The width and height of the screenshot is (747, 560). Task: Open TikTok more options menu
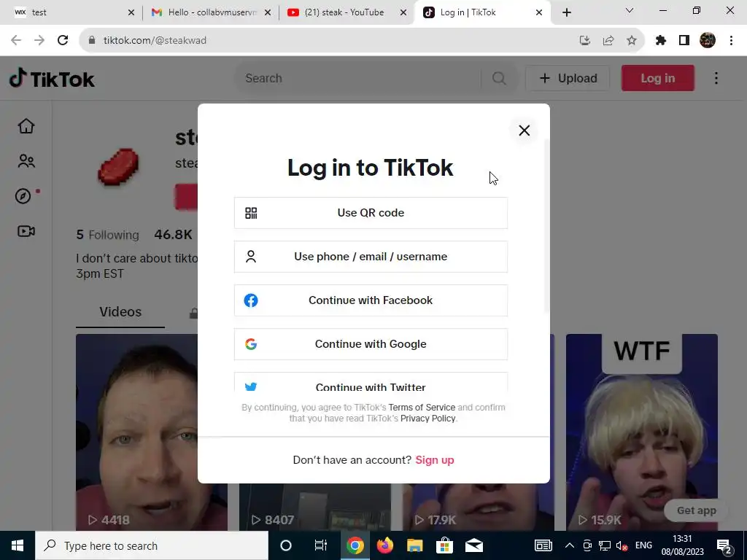pos(716,78)
